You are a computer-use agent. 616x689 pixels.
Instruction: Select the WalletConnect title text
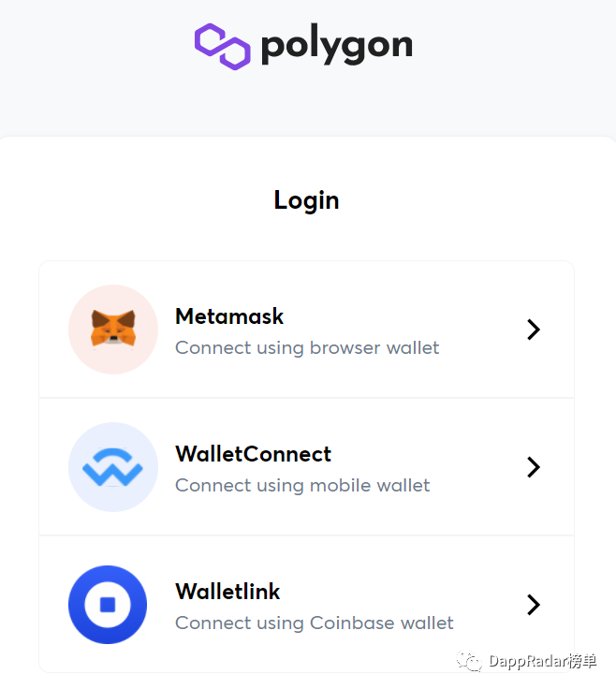[x=253, y=454]
